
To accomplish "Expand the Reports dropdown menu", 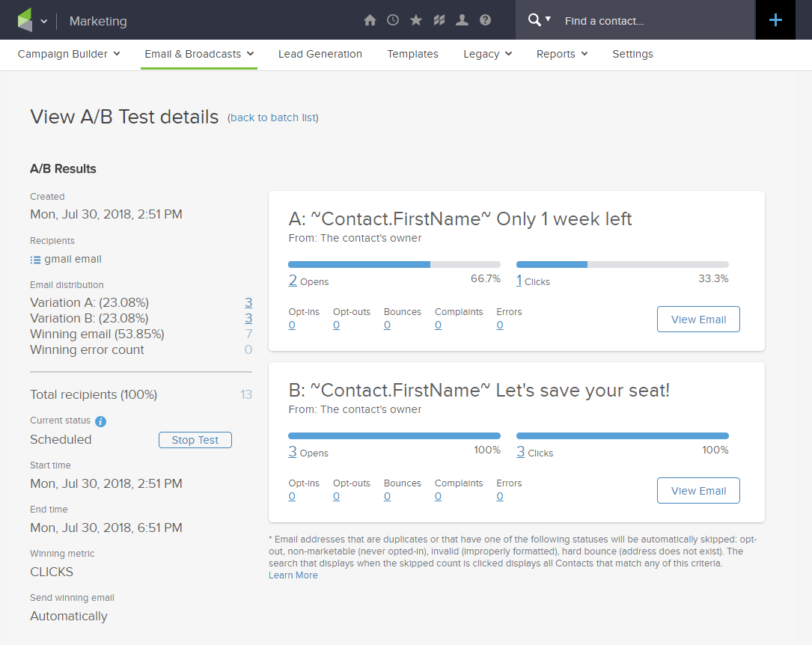I will click(562, 54).
